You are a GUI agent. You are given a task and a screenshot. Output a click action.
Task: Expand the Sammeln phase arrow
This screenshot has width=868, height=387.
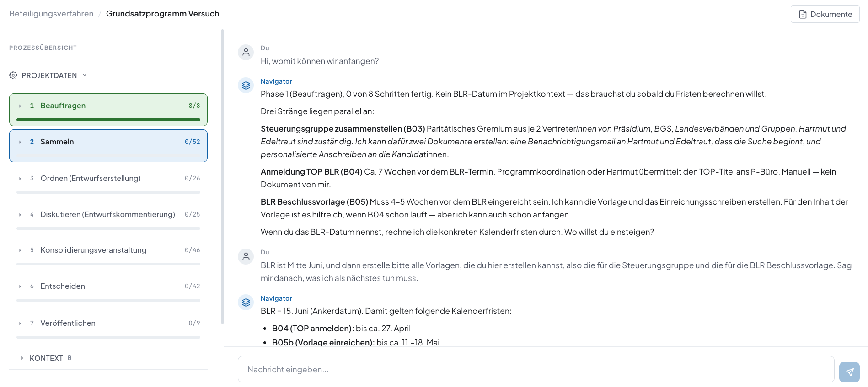(x=20, y=142)
